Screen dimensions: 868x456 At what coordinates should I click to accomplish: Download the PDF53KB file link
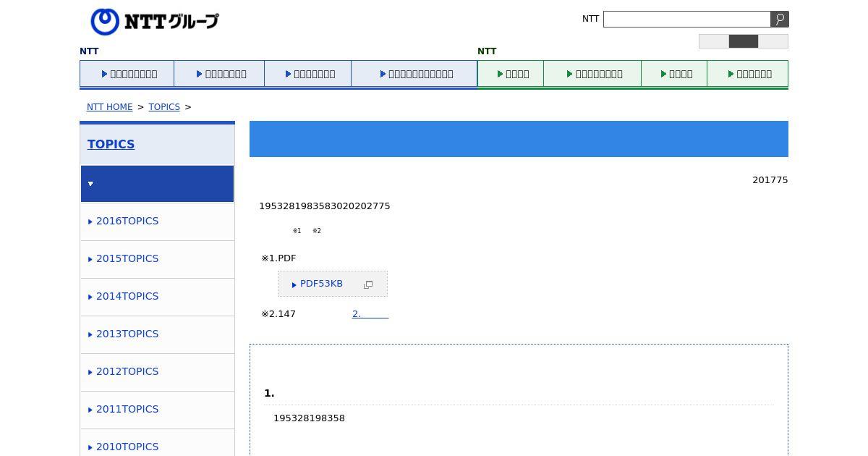[321, 284]
